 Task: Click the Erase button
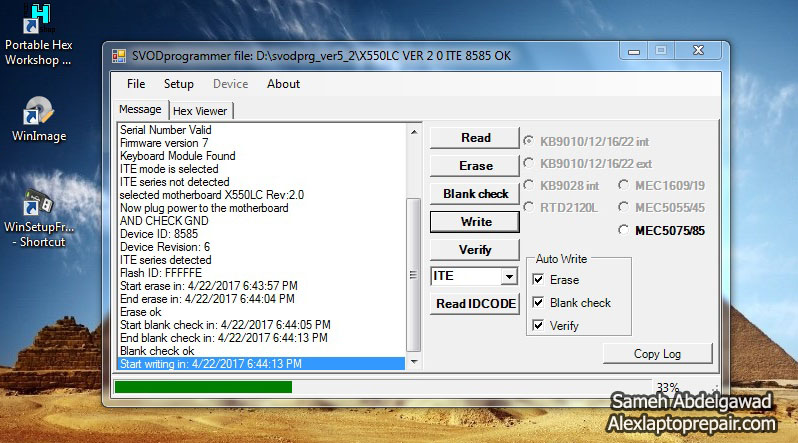(475, 166)
